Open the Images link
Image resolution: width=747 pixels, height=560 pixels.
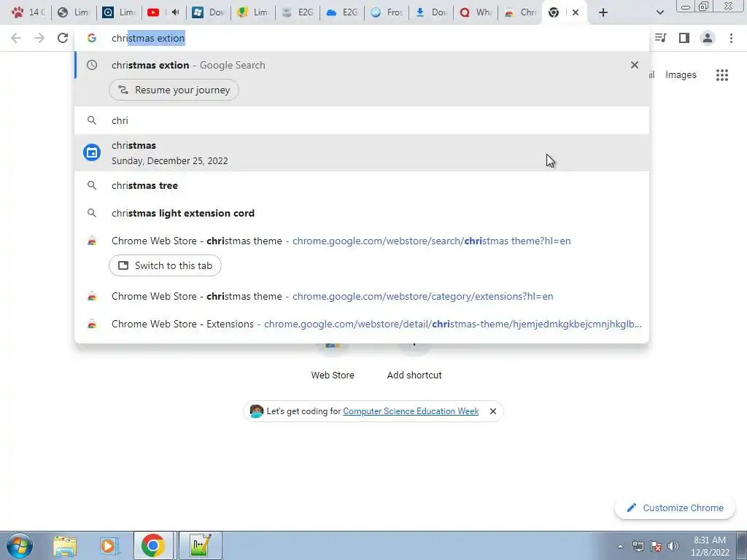click(x=681, y=75)
